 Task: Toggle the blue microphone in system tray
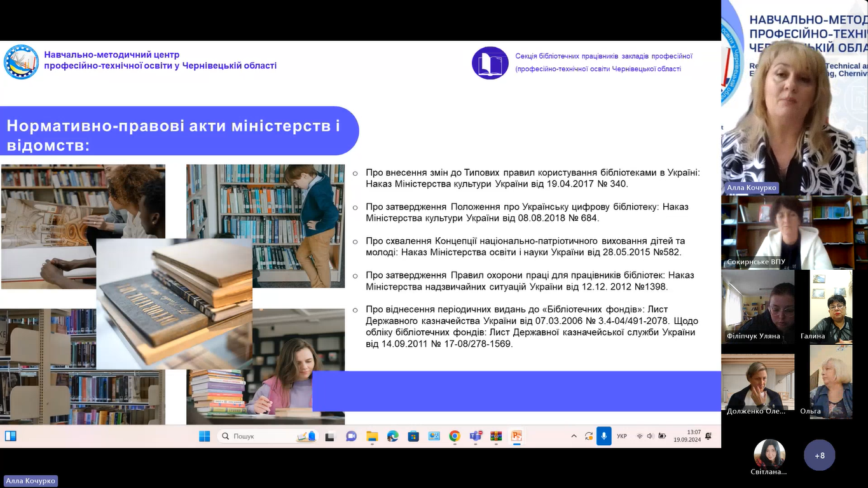point(603,436)
